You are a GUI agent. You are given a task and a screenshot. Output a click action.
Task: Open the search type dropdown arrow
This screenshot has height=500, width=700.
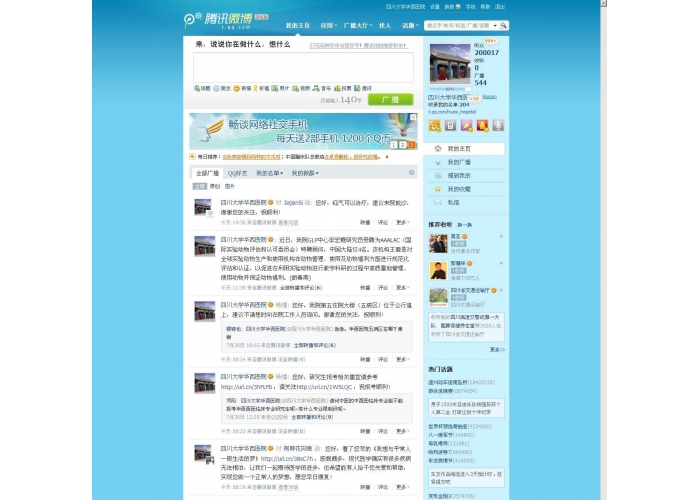(x=495, y=25)
